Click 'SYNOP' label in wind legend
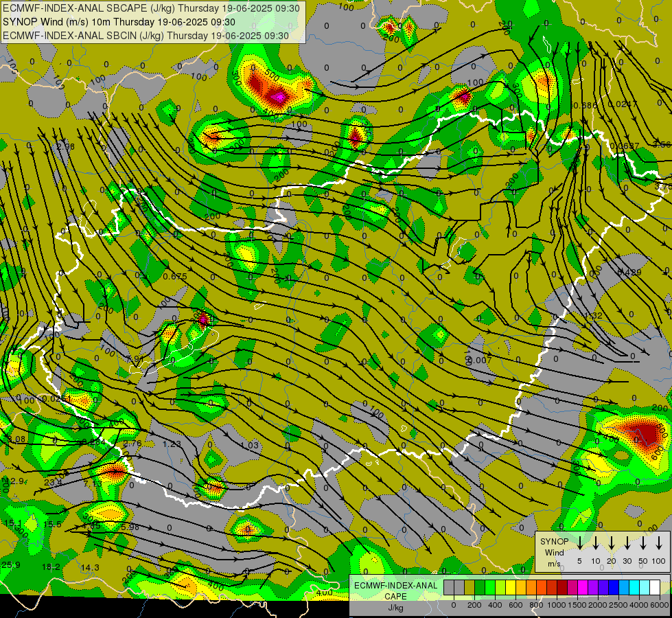 pos(554,541)
